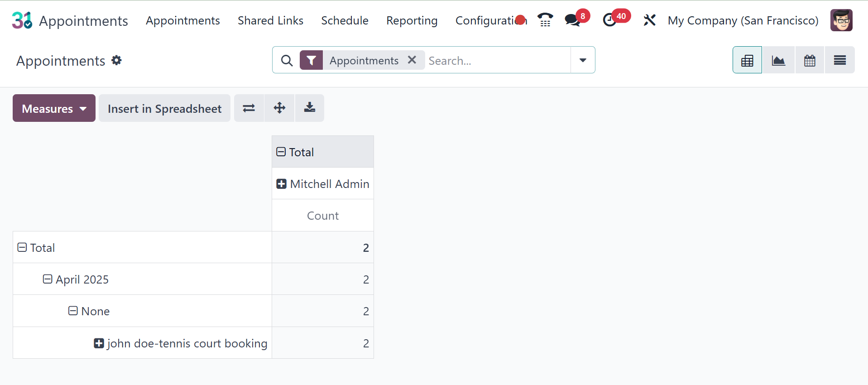This screenshot has height=385, width=868.
Task: Switch to list view
Action: [x=840, y=60]
